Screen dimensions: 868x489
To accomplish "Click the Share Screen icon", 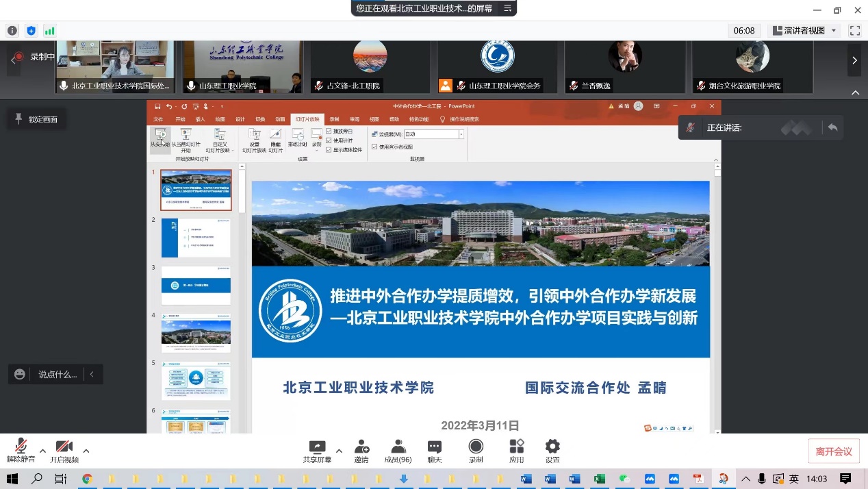I will point(317,447).
